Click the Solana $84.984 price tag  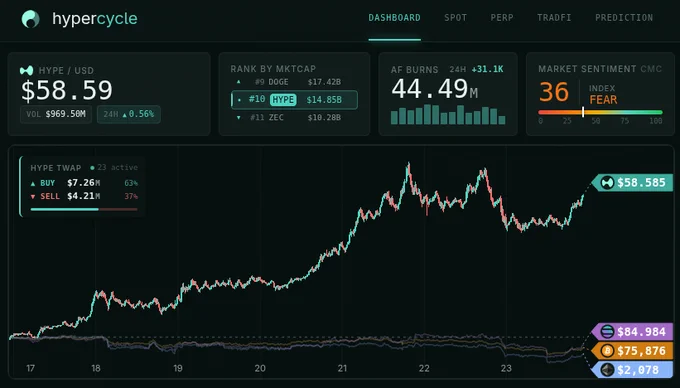pyautogui.click(x=632, y=332)
